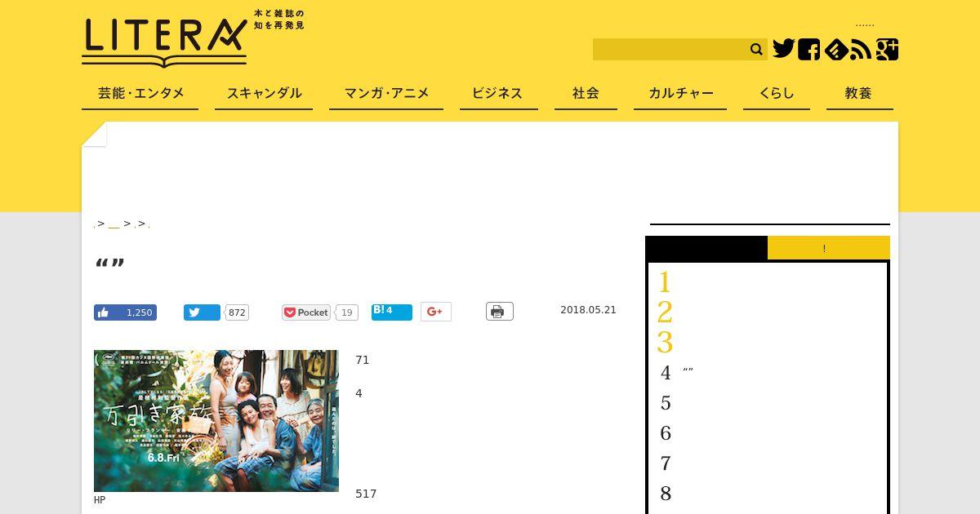The width and height of the screenshot is (980, 514).
Task: Click the tweet count 872
Action: point(237,312)
